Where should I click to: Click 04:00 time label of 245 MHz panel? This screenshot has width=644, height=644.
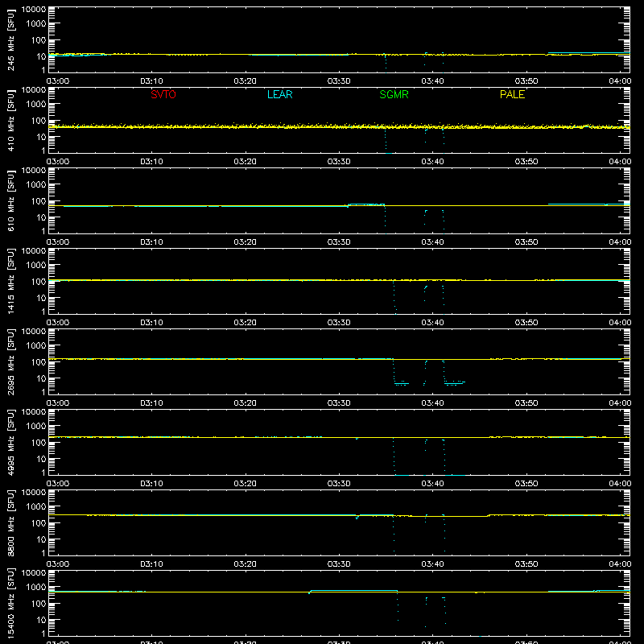620,81
